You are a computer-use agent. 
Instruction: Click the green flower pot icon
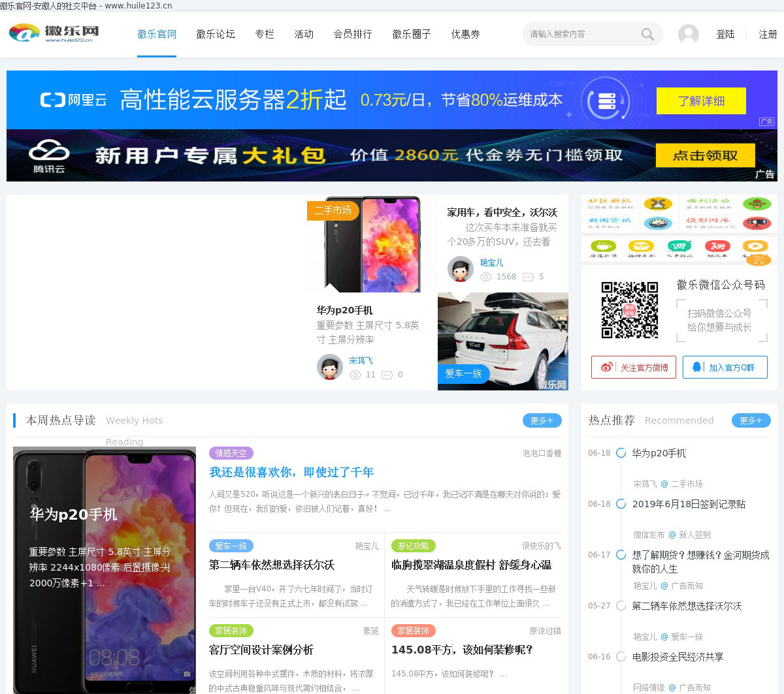click(x=757, y=204)
